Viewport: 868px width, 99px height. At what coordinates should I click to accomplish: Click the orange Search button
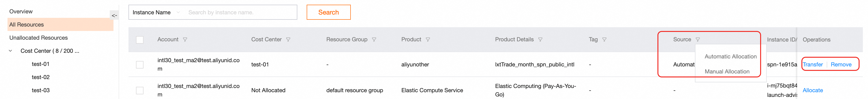328,12
